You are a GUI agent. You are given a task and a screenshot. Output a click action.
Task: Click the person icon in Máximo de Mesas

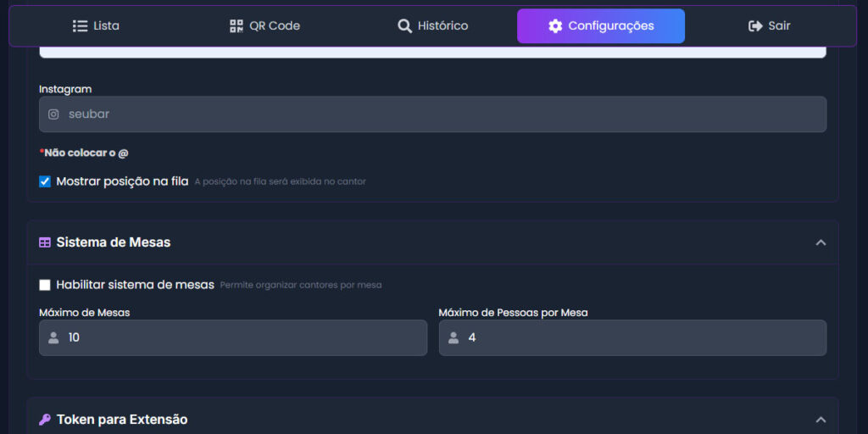(x=53, y=338)
